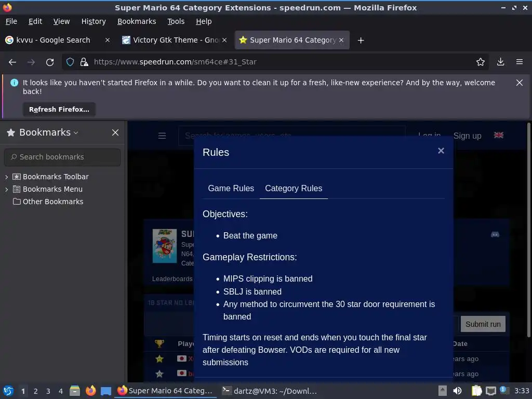532x399 pixels.
Task: Switch to workspace 4
Action: pyautogui.click(x=61, y=391)
